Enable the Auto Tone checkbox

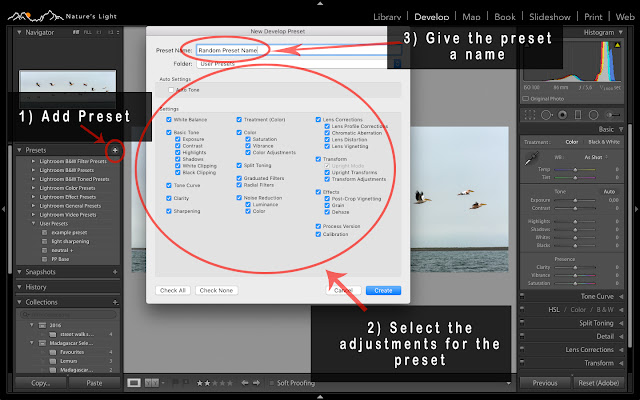click(x=171, y=90)
